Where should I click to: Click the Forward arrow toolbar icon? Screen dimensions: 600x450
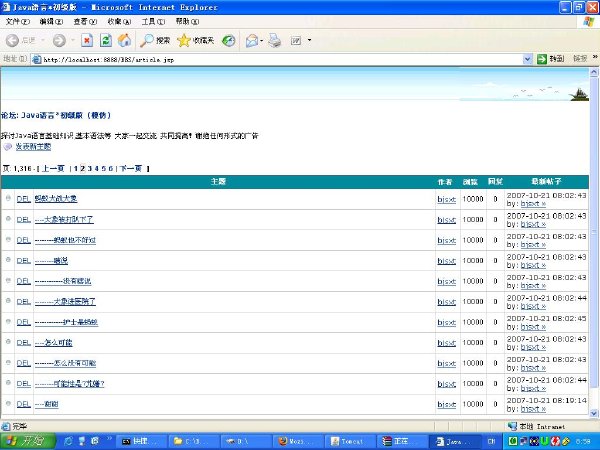pyautogui.click(x=59, y=40)
